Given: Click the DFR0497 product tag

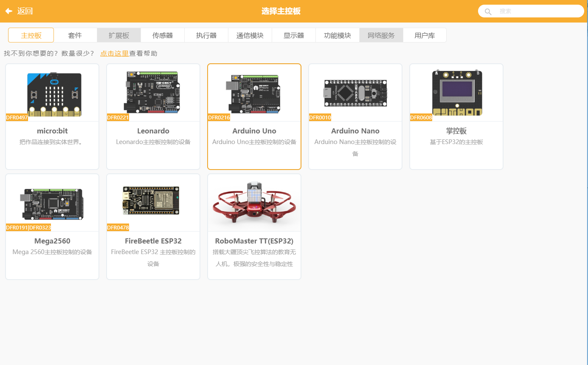Looking at the screenshot, I should point(17,118).
